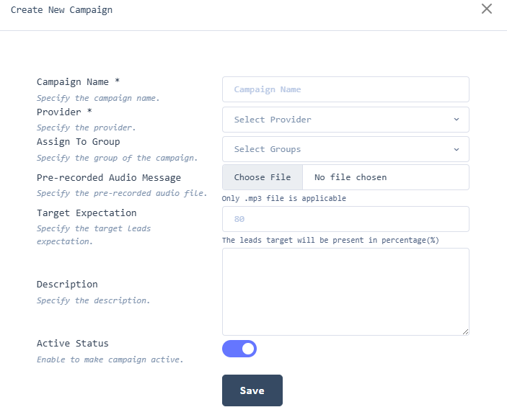507x420 pixels.
Task: Focus the Target Expectation percentage field
Action: (x=345, y=219)
